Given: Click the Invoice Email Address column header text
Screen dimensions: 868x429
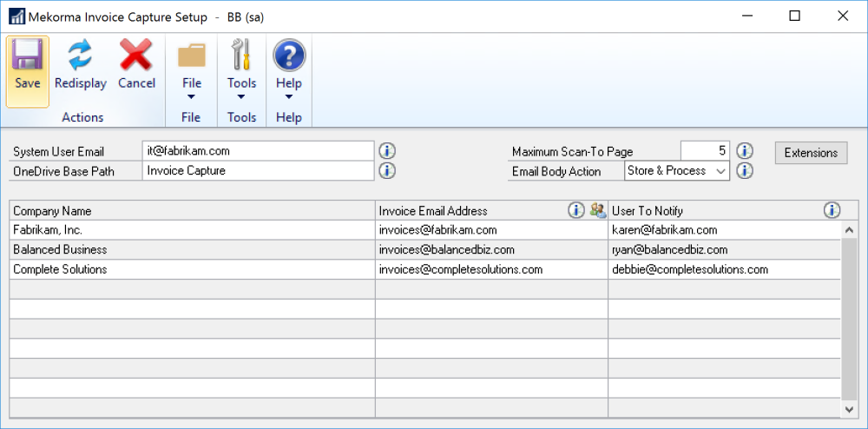Looking at the screenshot, I should point(433,211).
